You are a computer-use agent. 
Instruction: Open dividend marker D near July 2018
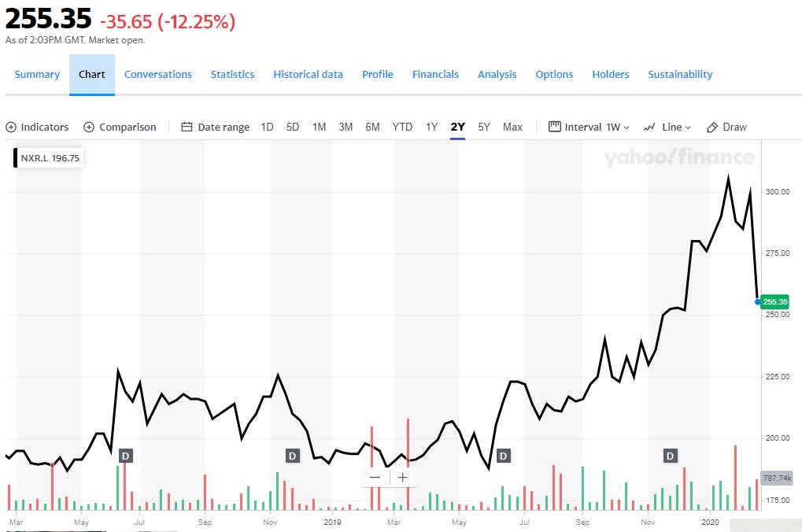click(126, 455)
